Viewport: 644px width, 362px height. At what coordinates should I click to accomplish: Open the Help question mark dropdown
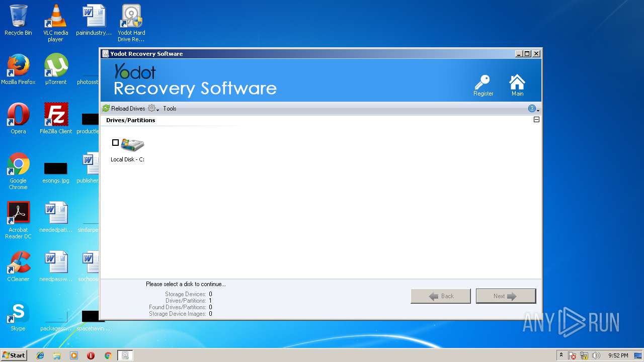(533, 109)
